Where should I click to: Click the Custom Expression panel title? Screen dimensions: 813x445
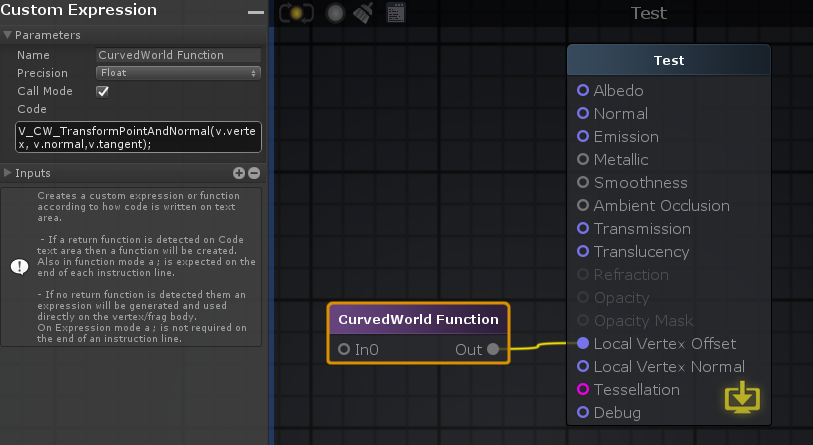(x=79, y=10)
